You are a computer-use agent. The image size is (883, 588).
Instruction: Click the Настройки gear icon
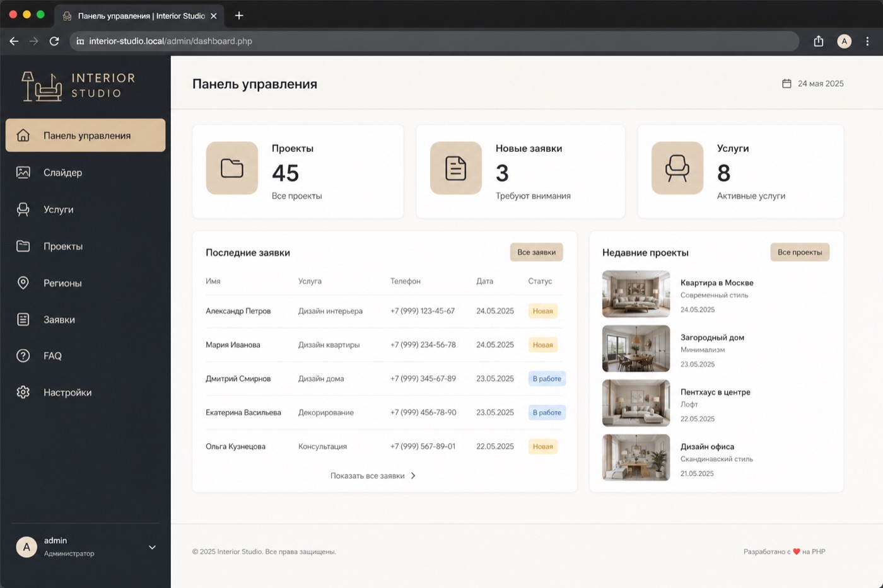coord(23,392)
